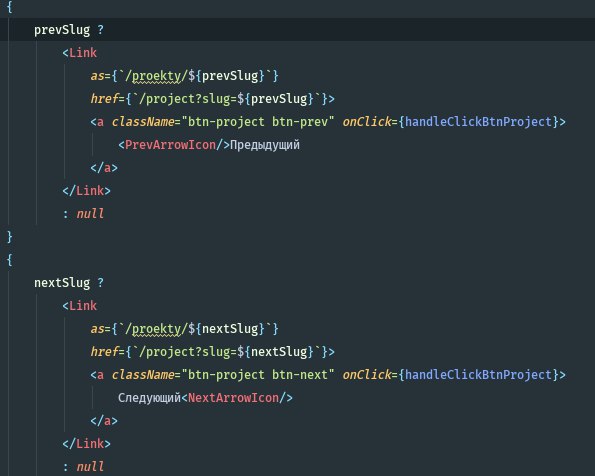Click 'btn-prev' in the className string

coord(300,122)
